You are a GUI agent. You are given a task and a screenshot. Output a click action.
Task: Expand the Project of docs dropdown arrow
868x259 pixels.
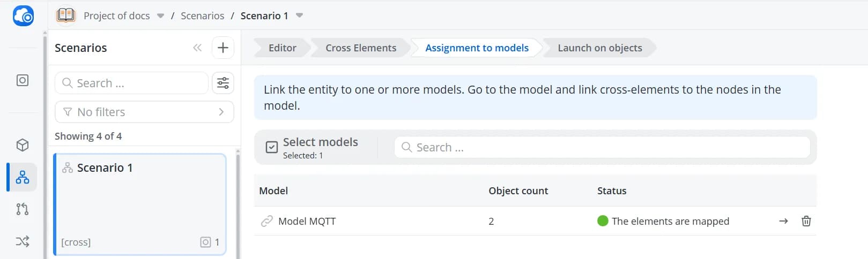click(160, 16)
